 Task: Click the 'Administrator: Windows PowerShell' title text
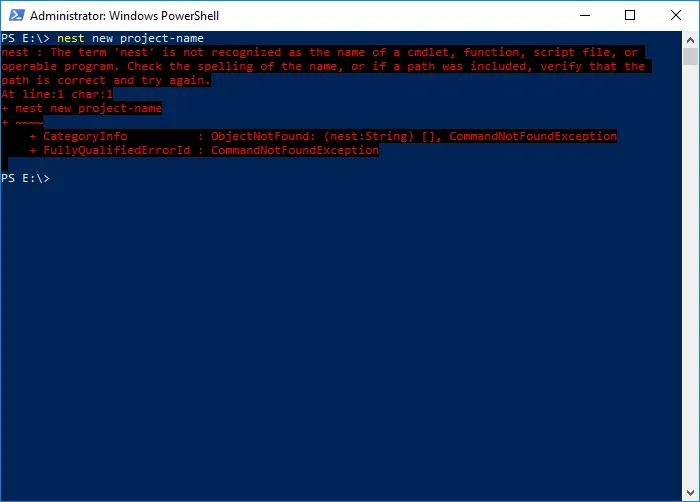pos(125,16)
